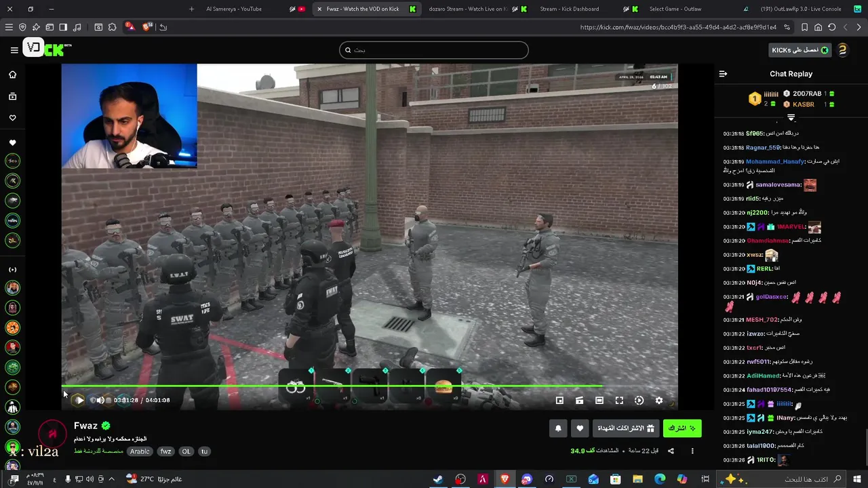Select the Arabic language tag
Screen dimensions: 868x488
[x=140, y=451]
